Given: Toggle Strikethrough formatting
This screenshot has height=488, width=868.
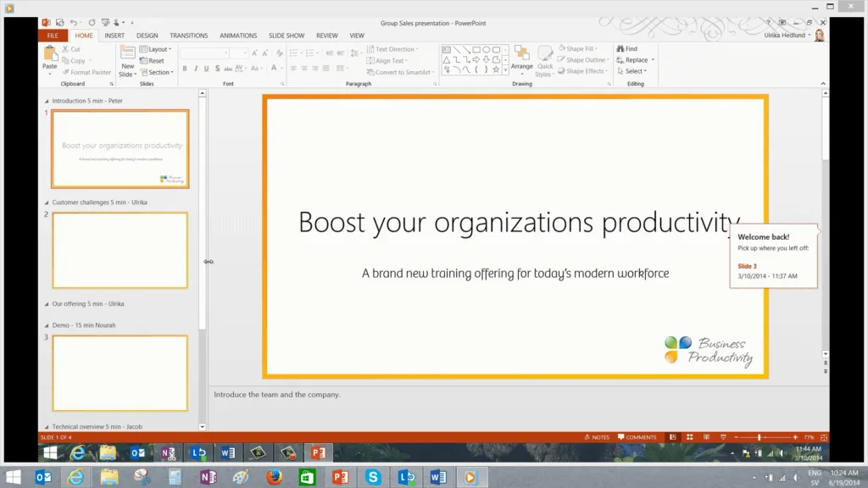Looking at the screenshot, I should click(x=227, y=69).
